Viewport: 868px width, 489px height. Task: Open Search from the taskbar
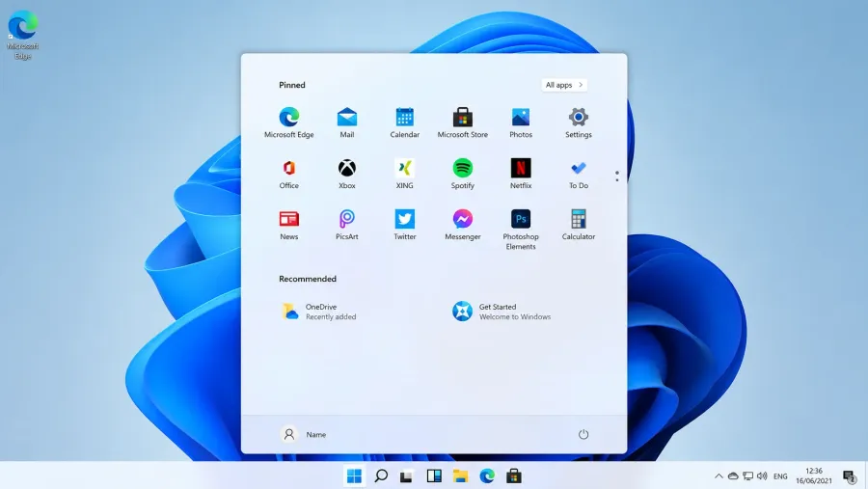381,475
